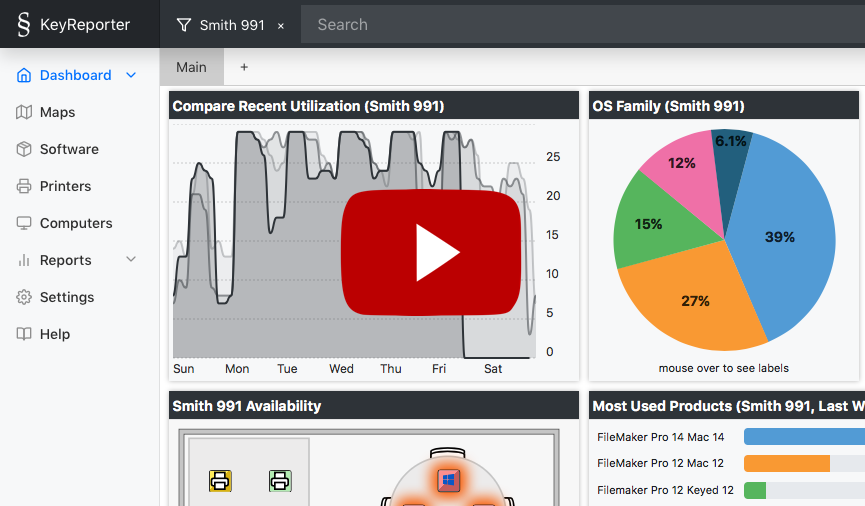Open the Settings page
Viewport: 865px width, 506px height.
(67, 297)
